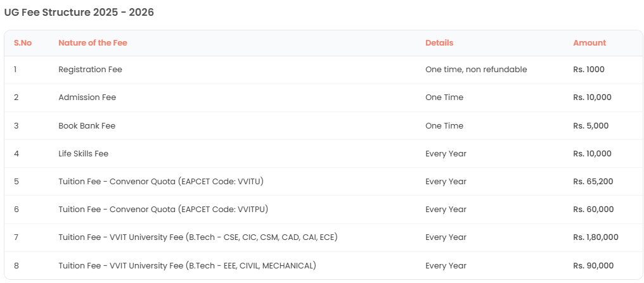
Task: Click the Rs. 65,200 amount cell
Action: [x=593, y=182]
